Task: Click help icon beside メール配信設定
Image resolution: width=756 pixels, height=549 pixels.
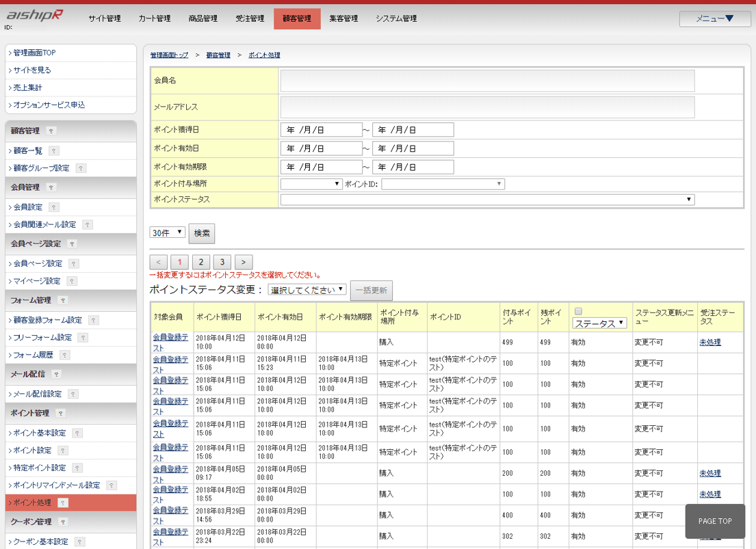Action: coord(73,394)
